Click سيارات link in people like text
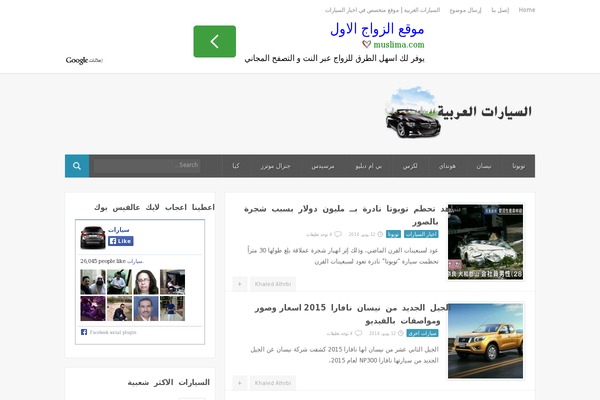This screenshot has height=400, width=600. click(135, 261)
